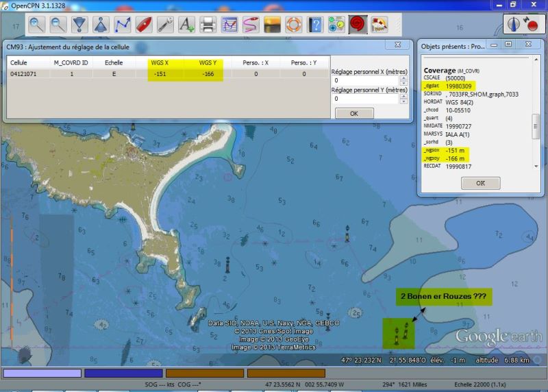
Task: Open the route manager
Action: [x=229, y=25]
